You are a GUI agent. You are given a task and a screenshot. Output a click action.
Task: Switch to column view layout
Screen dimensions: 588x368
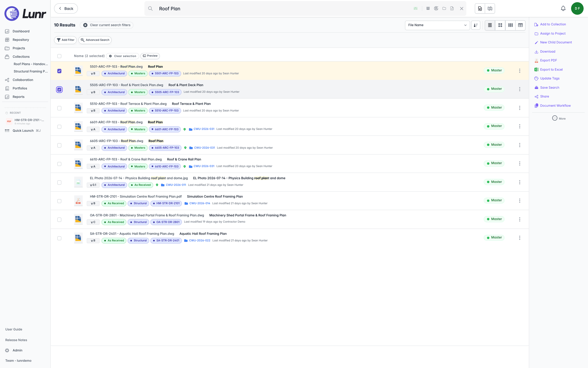point(510,25)
